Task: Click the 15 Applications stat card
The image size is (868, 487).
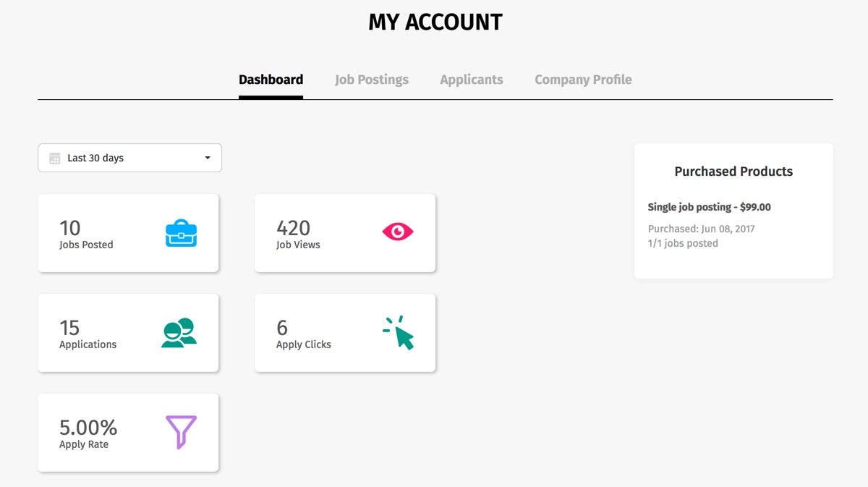Action: coord(128,333)
